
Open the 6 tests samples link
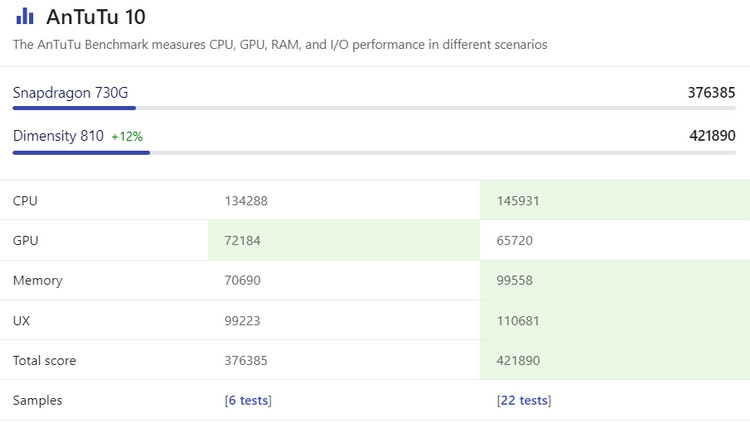pos(248,400)
